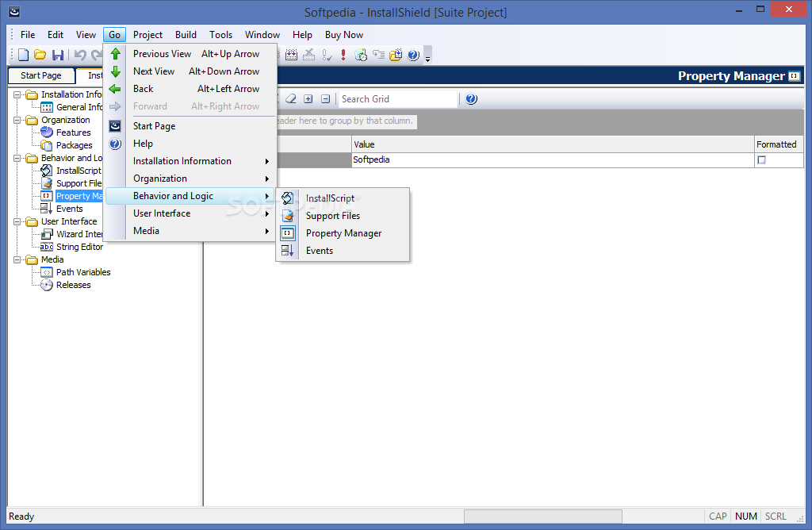Open the Window menu
812x530 pixels.
tap(262, 35)
